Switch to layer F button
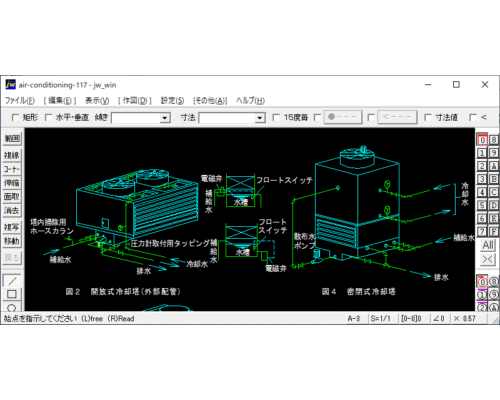500x400 pixels. point(494,231)
